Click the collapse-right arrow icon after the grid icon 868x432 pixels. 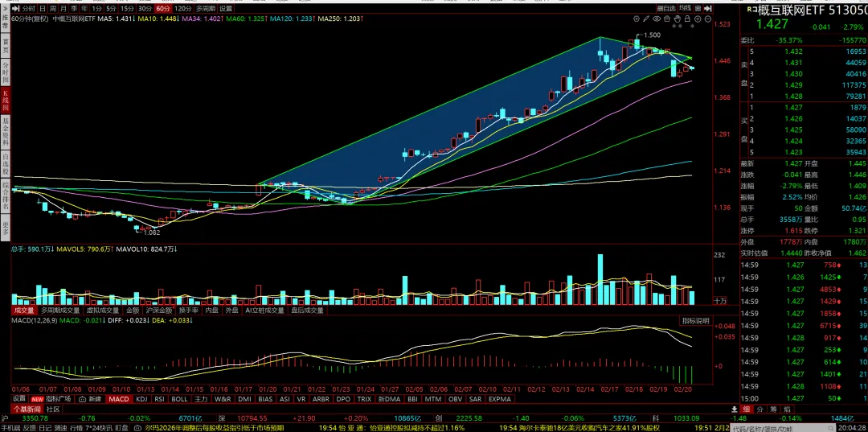tap(709, 8)
